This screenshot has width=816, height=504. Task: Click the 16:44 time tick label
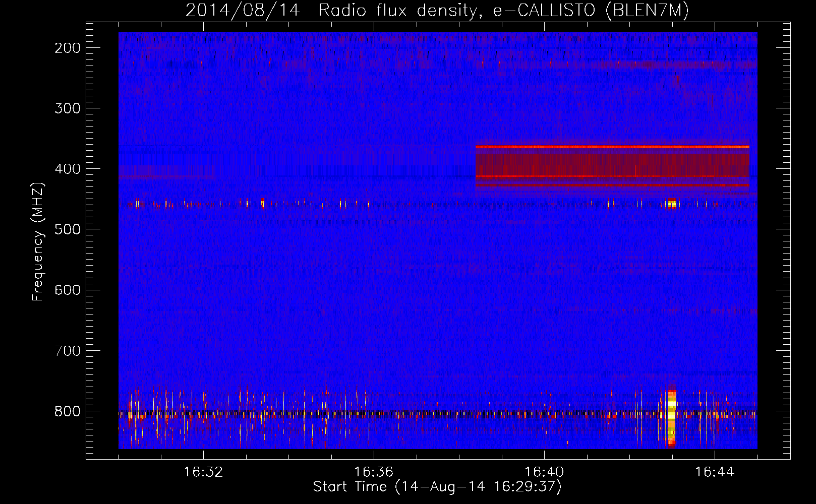[x=715, y=472]
